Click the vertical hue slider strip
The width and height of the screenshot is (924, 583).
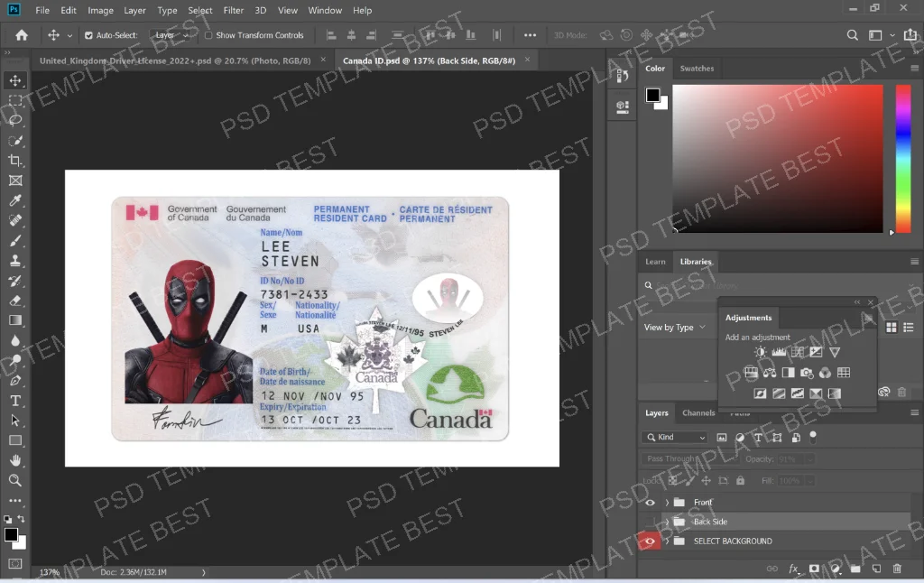pos(903,159)
